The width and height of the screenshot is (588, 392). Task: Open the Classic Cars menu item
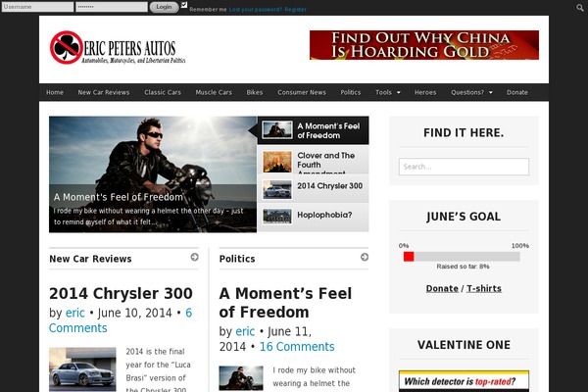pyautogui.click(x=163, y=92)
